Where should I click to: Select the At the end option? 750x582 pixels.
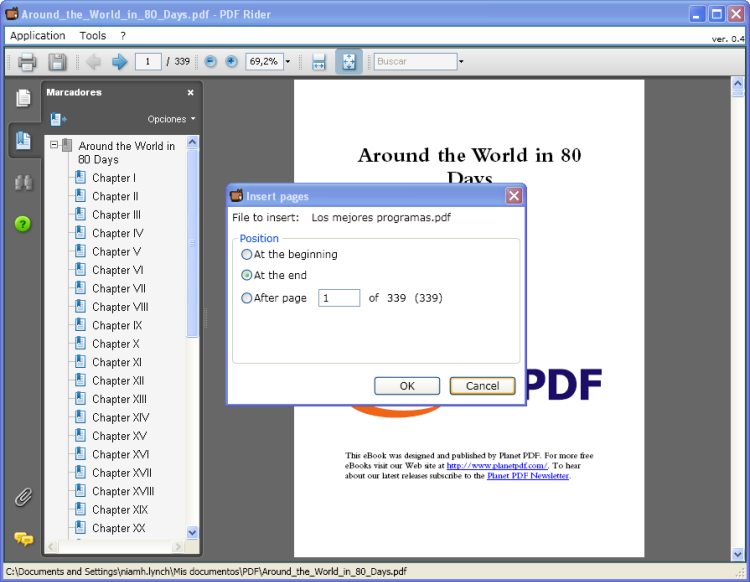246,275
